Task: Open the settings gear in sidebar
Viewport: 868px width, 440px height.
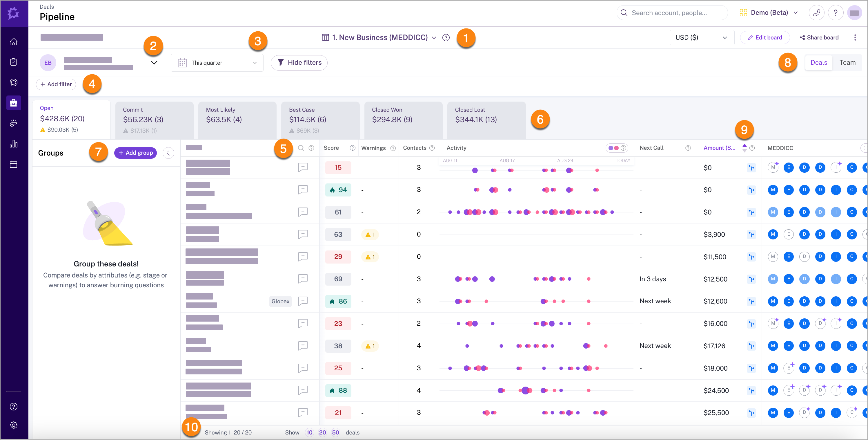Action: [x=13, y=425]
